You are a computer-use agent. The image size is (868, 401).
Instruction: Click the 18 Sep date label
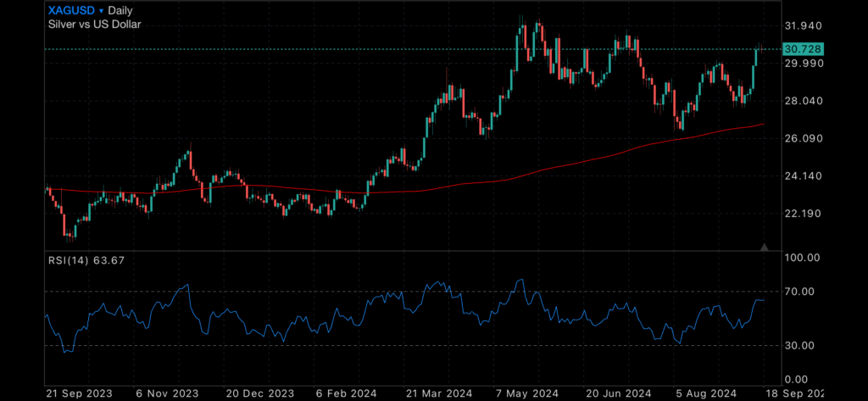pyautogui.click(x=796, y=393)
